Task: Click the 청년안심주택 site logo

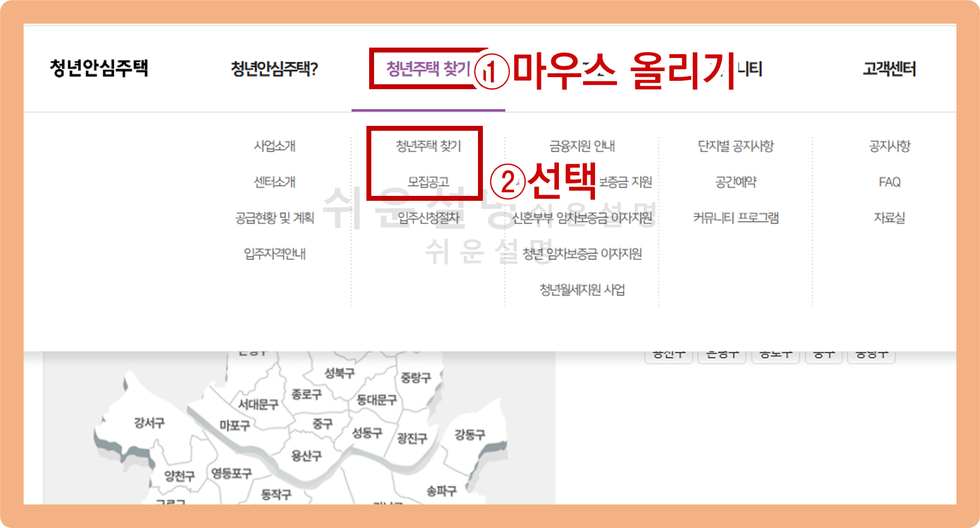Action: click(98, 68)
